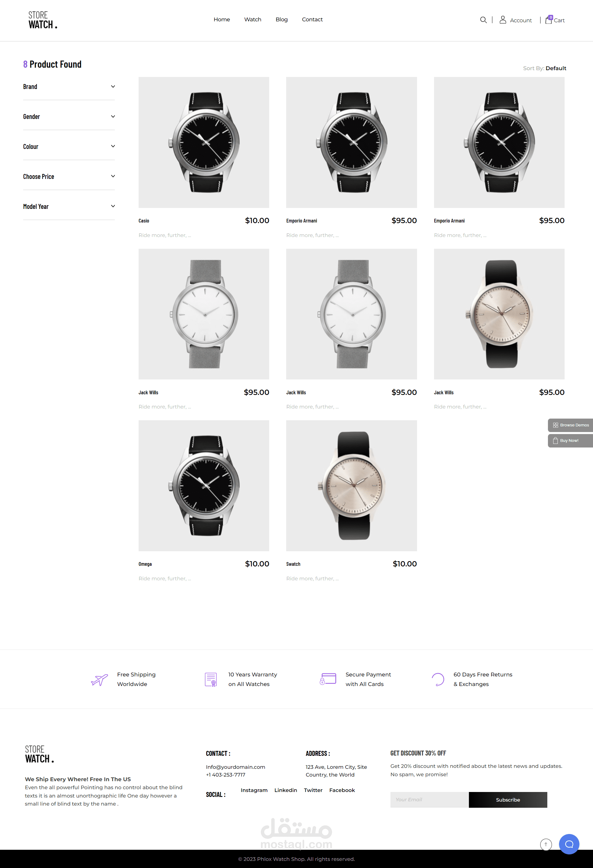Open the Casio watch product thumbnail
Viewport: 593px width, 868px height.
(204, 142)
